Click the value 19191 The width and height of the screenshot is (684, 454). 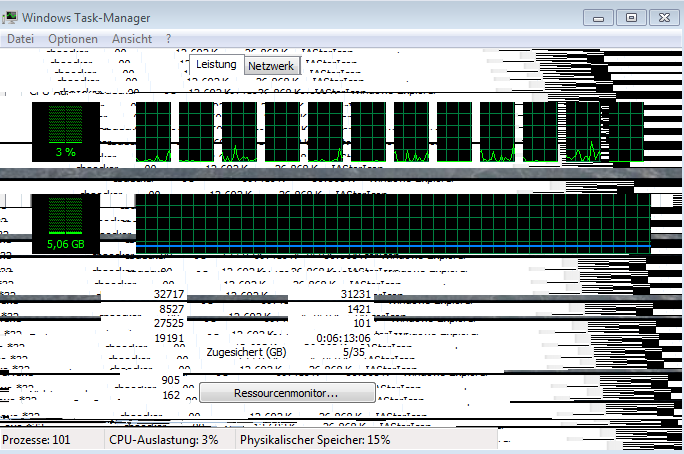169,338
